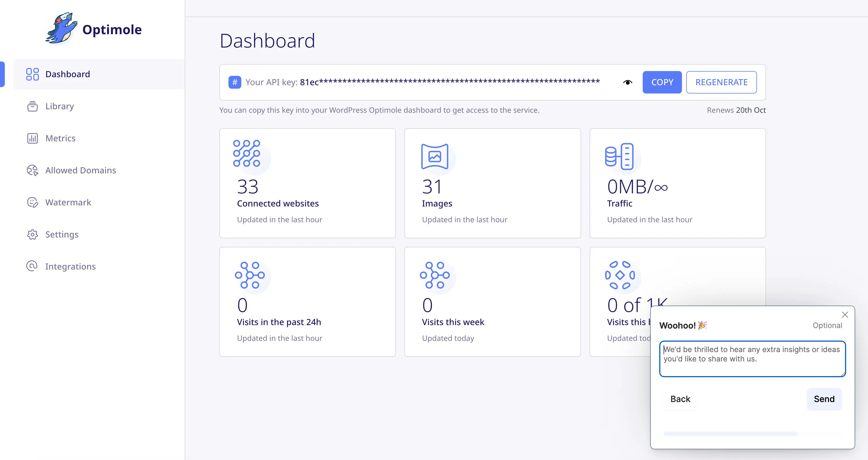Reveal the API key with eye icon
Viewport: 868px width, 460px height.
628,82
